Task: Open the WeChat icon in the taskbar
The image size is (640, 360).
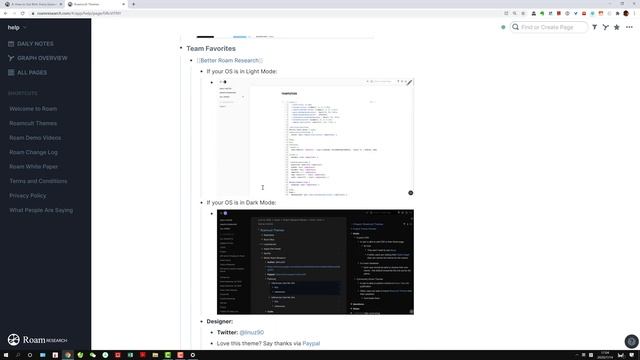Action: [93, 355]
